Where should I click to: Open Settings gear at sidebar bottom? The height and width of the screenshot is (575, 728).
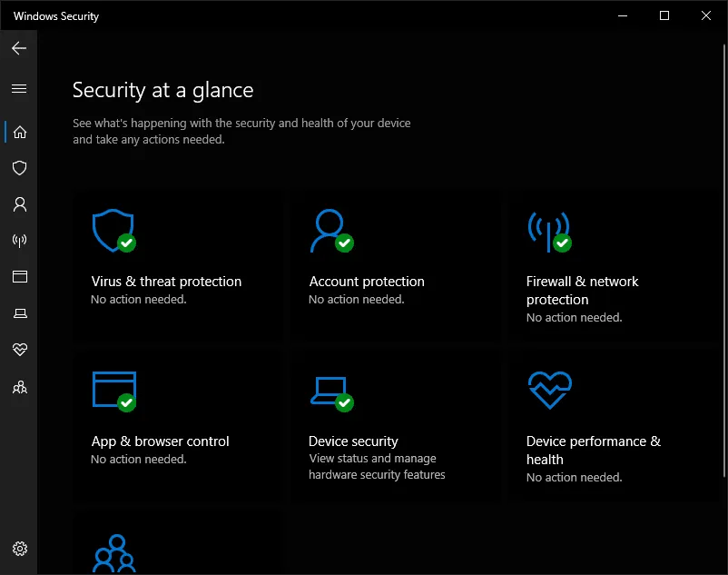click(x=19, y=549)
